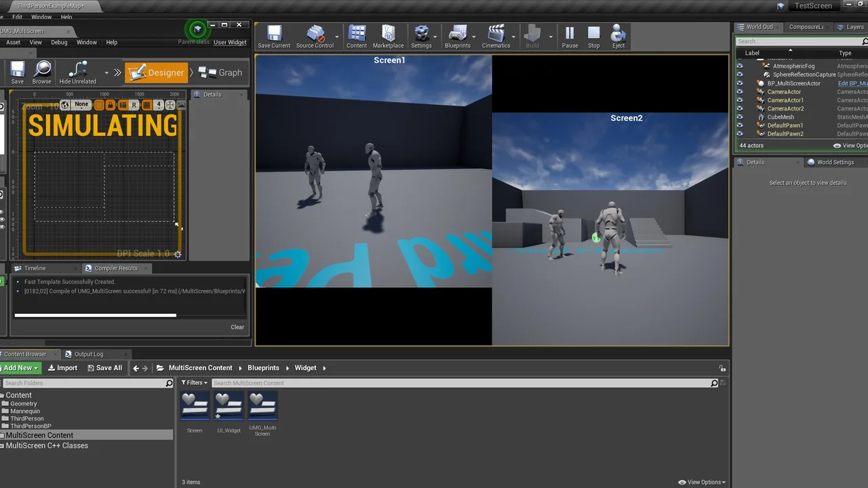Select the UMG_MultiScreen asset thumbnail
Viewport: 868px width, 488px height.
[262, 405]
